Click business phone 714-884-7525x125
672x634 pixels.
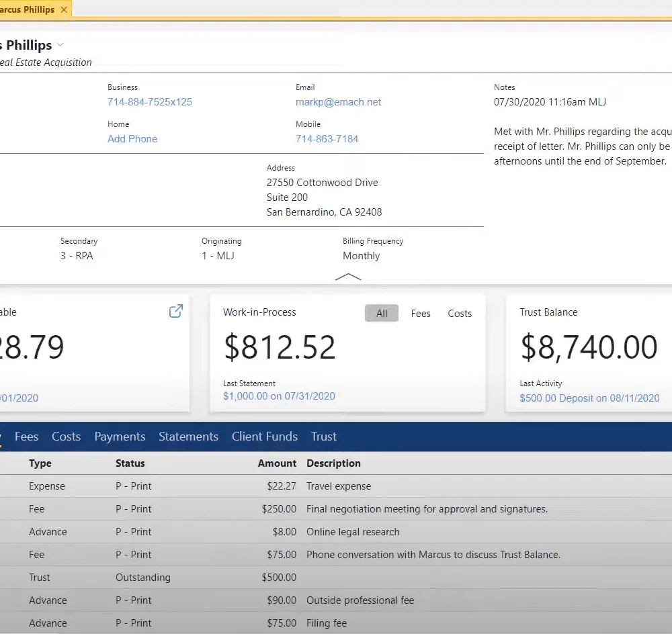click(150, 102)
